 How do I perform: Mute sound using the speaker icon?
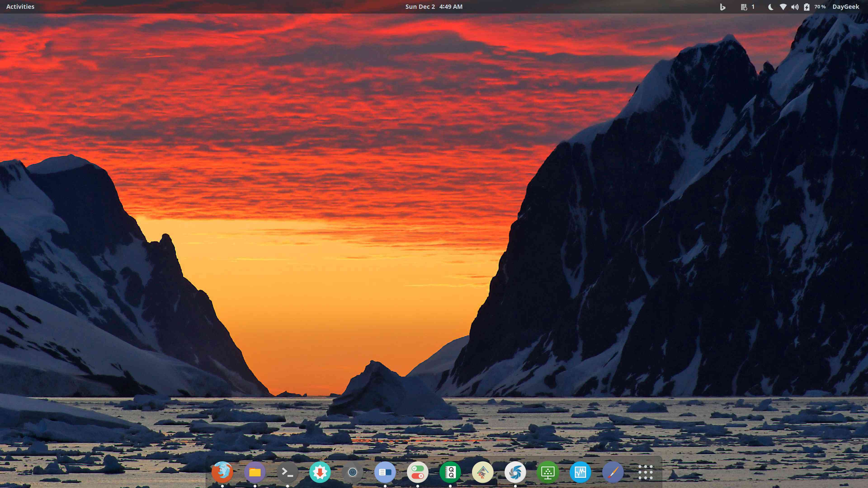(x=795, y=6)
